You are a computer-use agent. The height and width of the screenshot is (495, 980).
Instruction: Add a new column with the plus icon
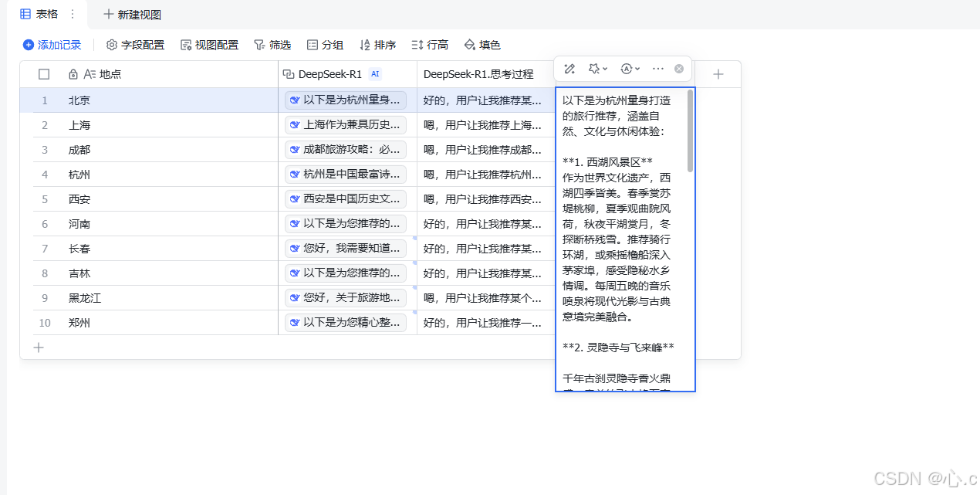pos(718,74)
